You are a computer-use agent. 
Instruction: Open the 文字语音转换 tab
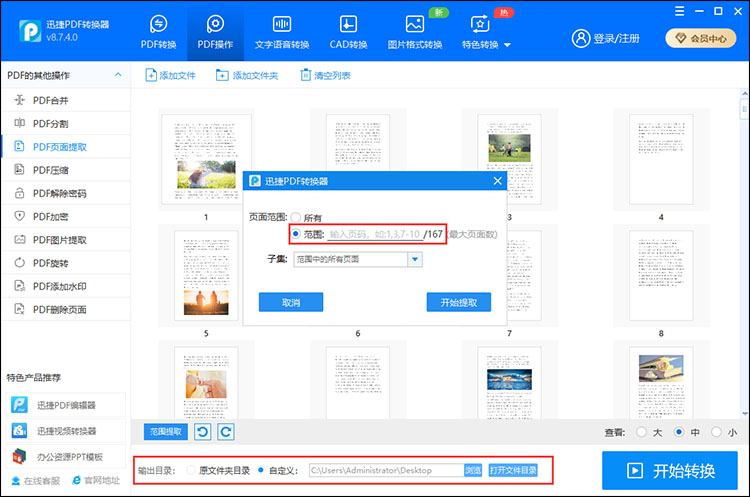(282, 32)
